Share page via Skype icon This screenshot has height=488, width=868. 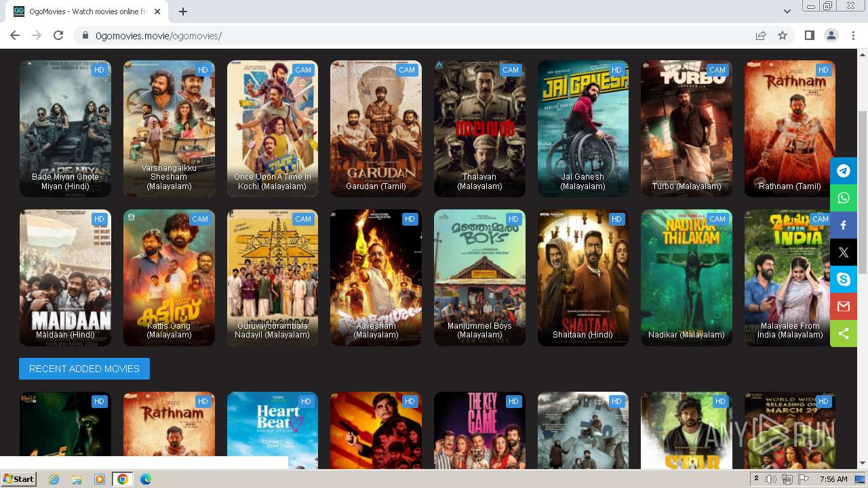click(x=844, y=279)
